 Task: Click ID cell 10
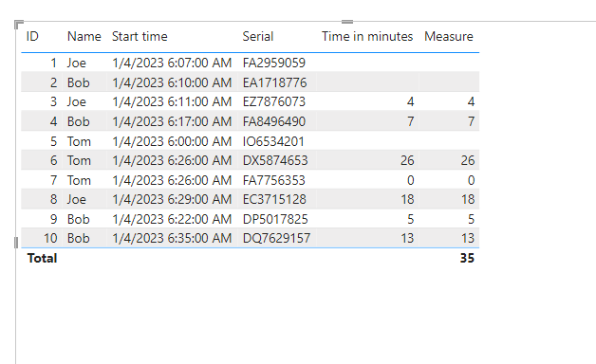tap(50, 238)
